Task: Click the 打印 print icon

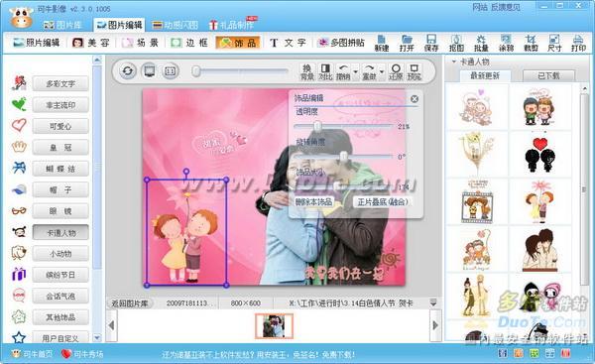Action: click(x=578, y=43)
